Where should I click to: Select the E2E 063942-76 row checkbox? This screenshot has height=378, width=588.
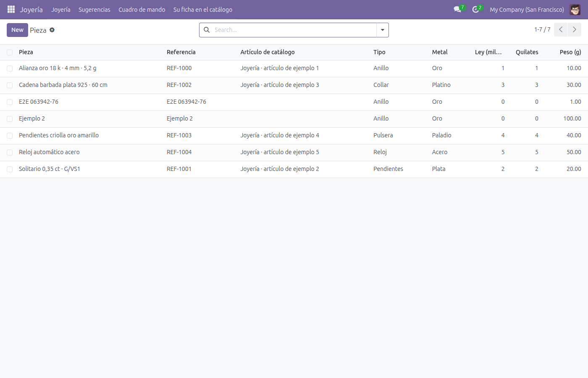pos(10,102)
